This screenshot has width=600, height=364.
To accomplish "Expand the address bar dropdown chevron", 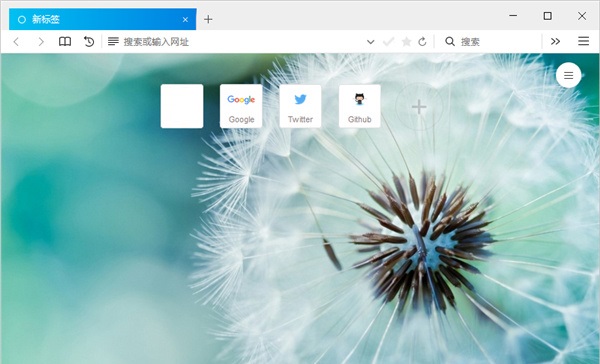I will (370, 42).
